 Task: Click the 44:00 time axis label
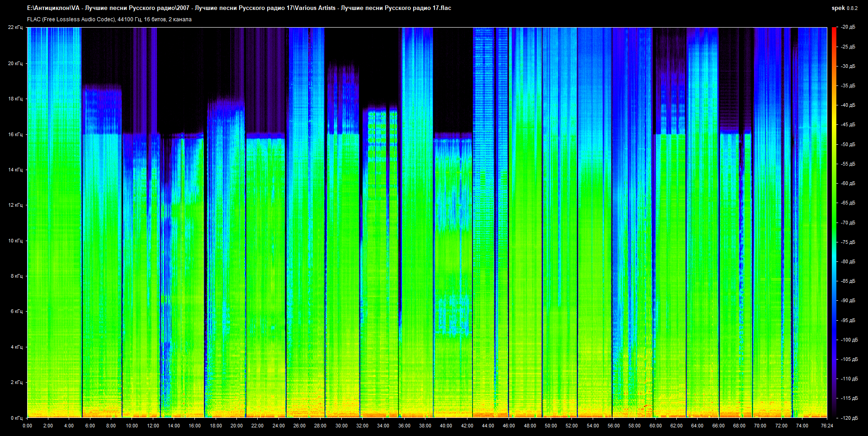488,426
